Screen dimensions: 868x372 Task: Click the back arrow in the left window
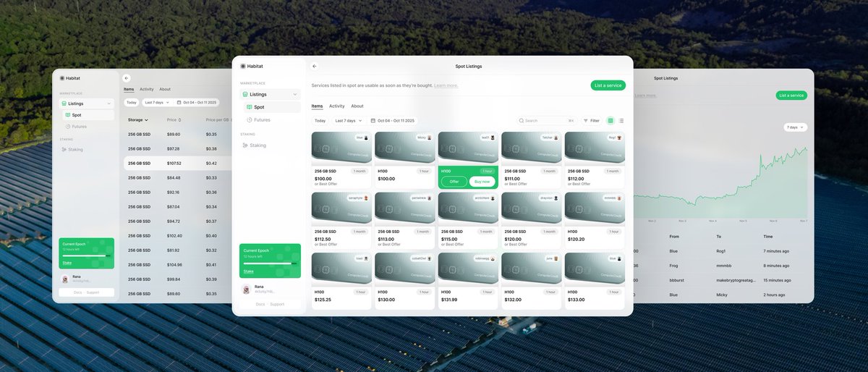tap(127, 77)
